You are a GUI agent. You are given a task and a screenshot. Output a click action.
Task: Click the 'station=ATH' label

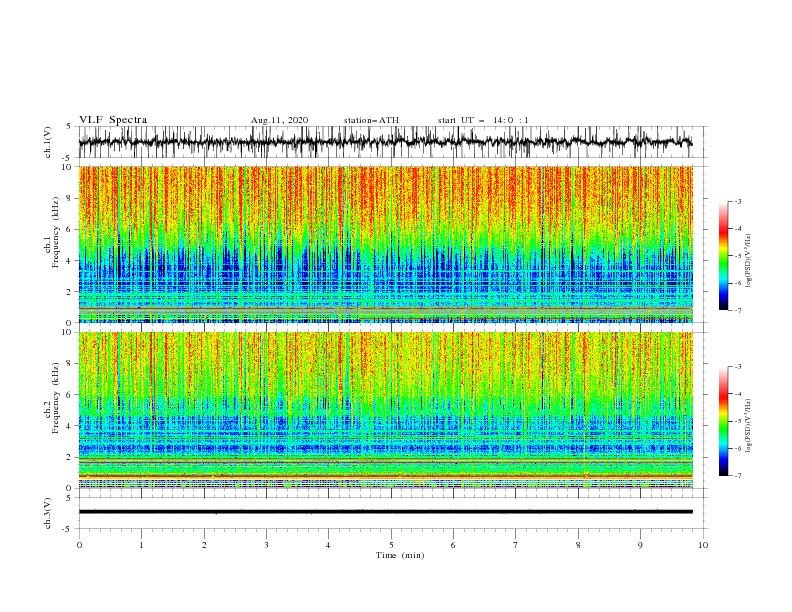[x=371, y=120]
